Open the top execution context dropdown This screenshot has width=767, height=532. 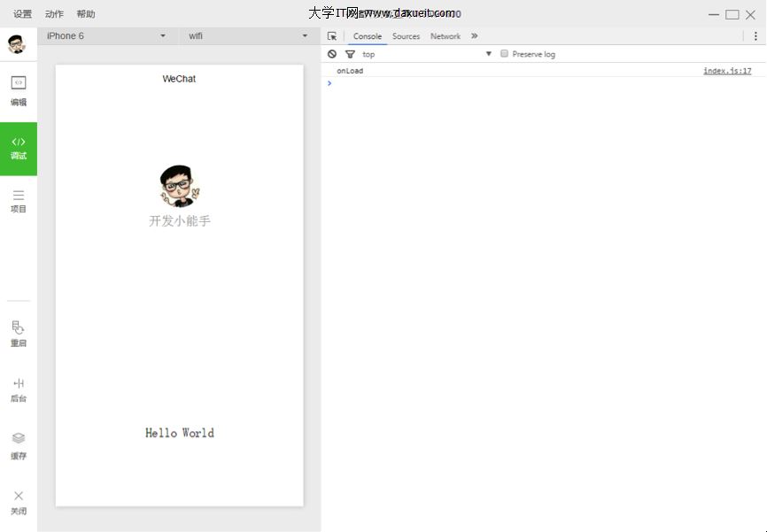(425, 54)
